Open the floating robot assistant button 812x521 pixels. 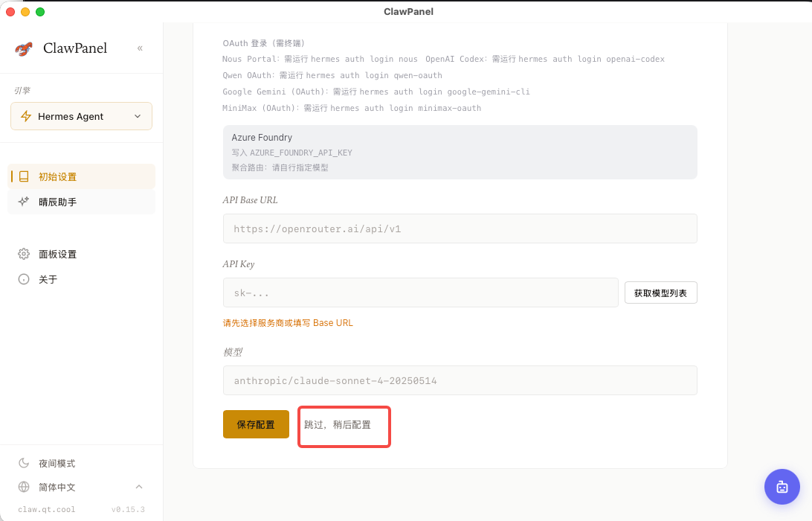pyautogui.click(x=782, y=487)
